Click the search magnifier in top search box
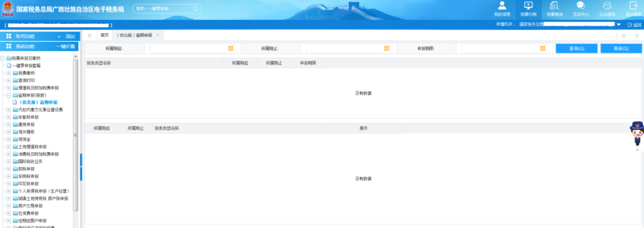The image size is (644, 228). [195, 8]
